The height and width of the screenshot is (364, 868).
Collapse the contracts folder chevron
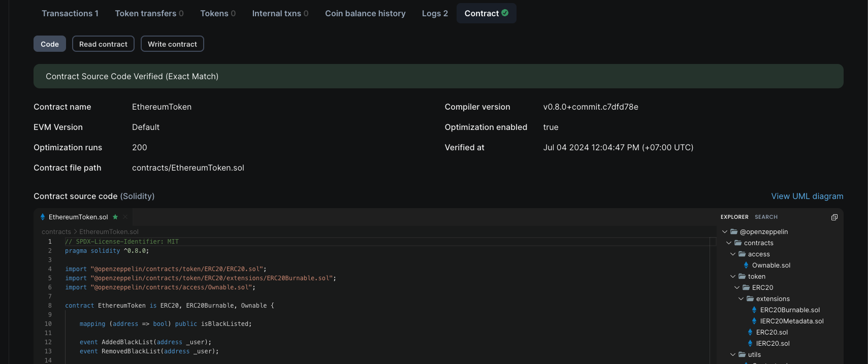point(729,243)
